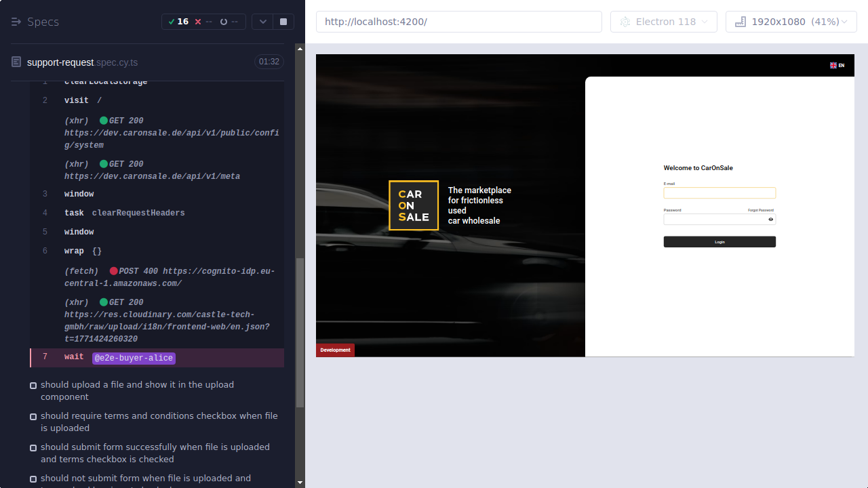Click the Specs sidebar hamburger icon
Image resolution: width=868 pixels, height=488 pixels.
[x=15, y=21]
